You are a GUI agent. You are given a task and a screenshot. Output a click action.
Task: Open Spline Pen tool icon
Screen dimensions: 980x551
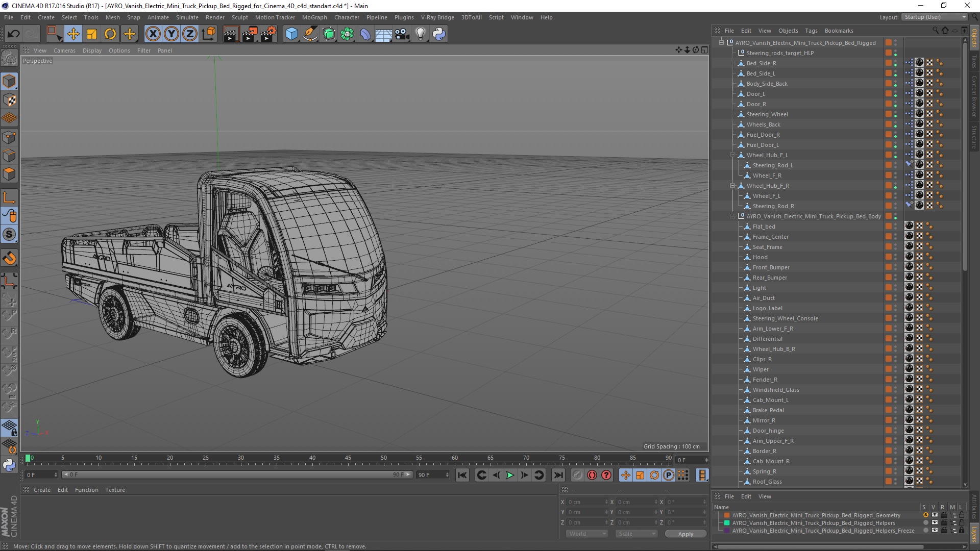click(x=310, y=34)
